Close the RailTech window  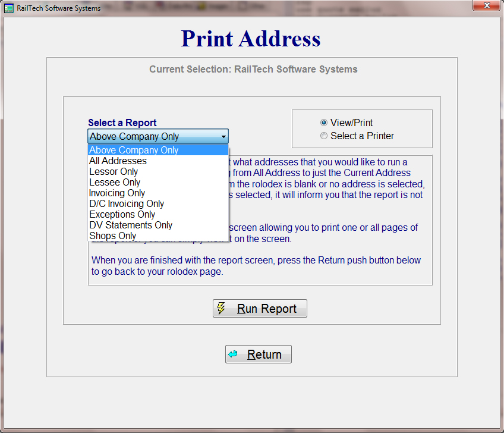pos(486,5)
